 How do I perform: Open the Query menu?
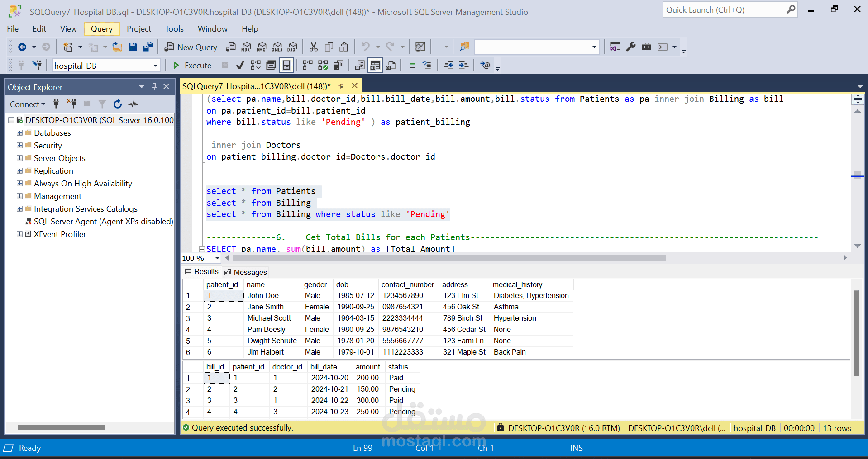tap(102, 29)
